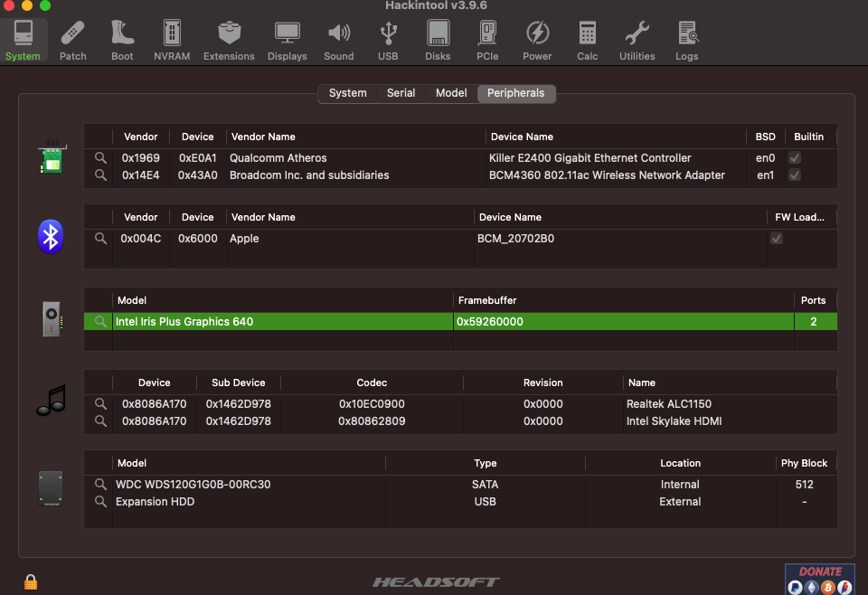Click magnifier icon for Broadcom row
This screenshot has height=595, width=868.
100,175
